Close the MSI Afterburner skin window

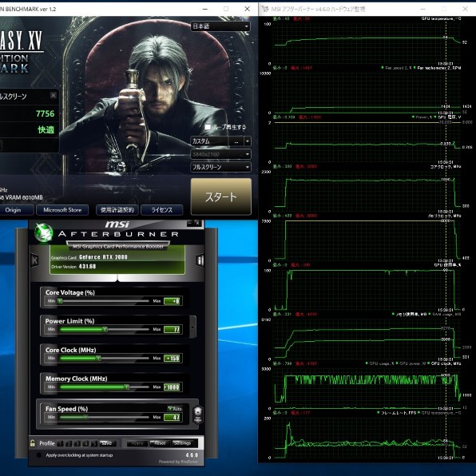tap(197, 223)
